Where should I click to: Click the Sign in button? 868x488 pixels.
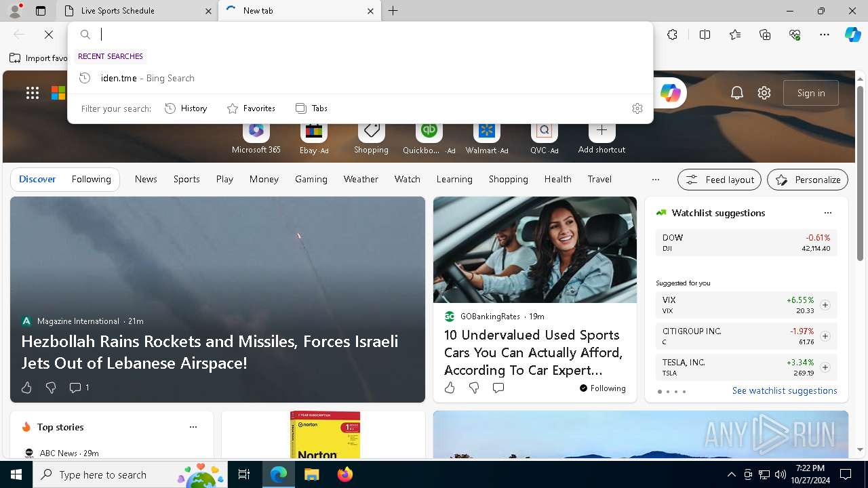tap(811, 93)
